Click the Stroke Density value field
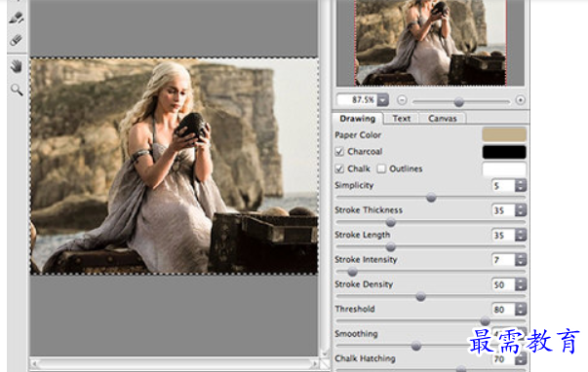Image resolution: width=588 pixels, height=372 pixels. pos(503,284)
